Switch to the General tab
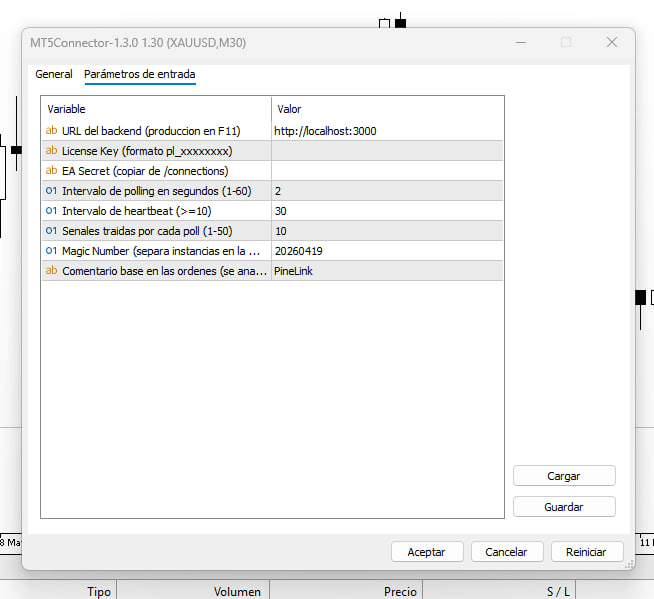Screen dimensions: 654x599 [x=54, y=74]
